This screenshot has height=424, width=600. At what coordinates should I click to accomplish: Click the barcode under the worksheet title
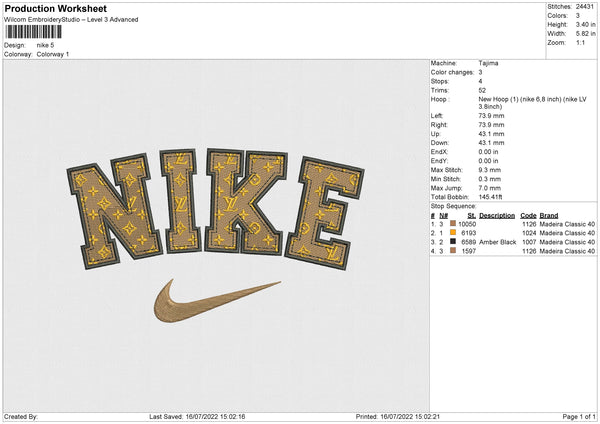click(33, 32)
